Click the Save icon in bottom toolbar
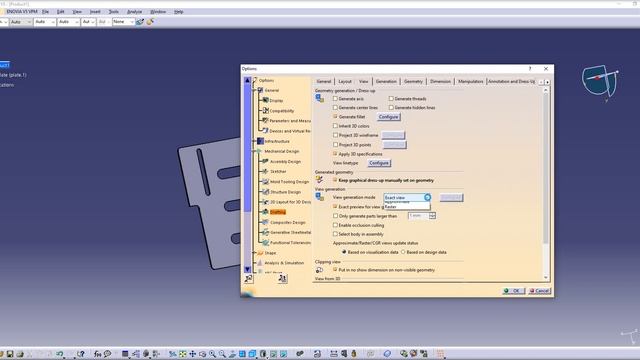The image size is (640, 360). point(10,354)
